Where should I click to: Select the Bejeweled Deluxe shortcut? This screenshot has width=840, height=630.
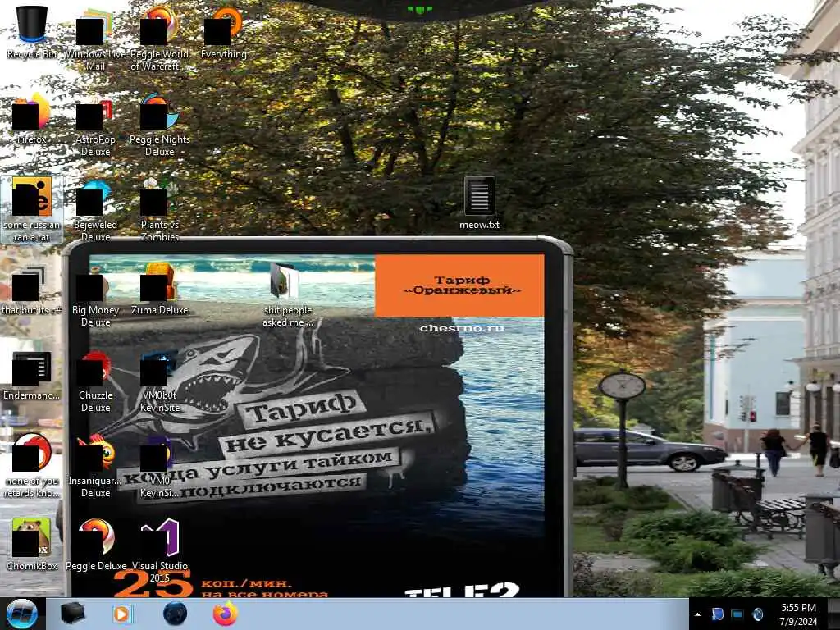(95, 211)
